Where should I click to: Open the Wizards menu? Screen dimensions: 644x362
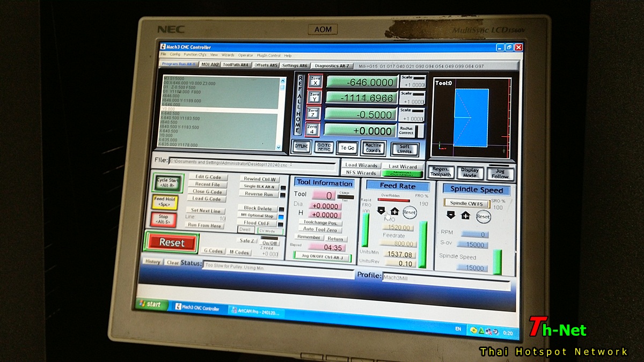pos(228,55)
